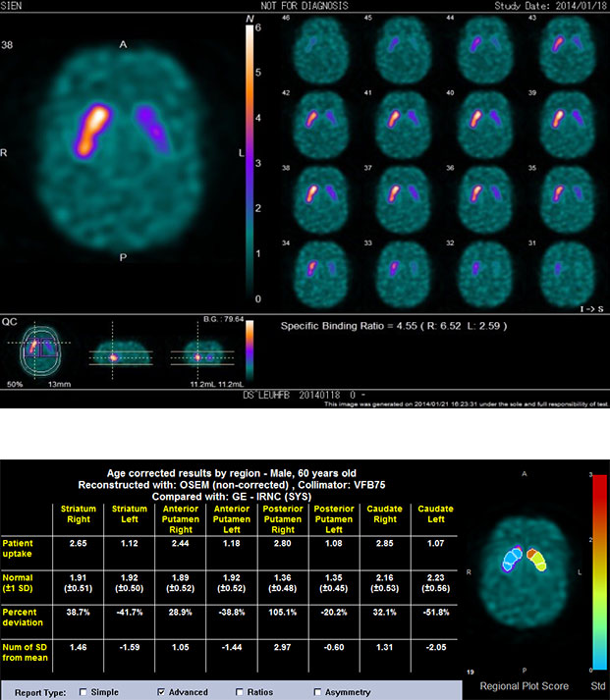This screenshot has width=610, height=700.
Task: Pick the slice 38 thumbnail in grid
Action: [x=321, y=200]
